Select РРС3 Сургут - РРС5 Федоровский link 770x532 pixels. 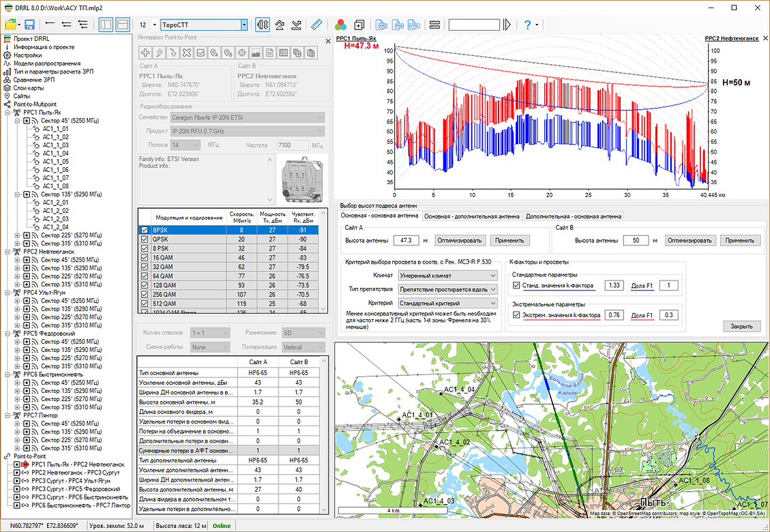click(x=76, y=489)
